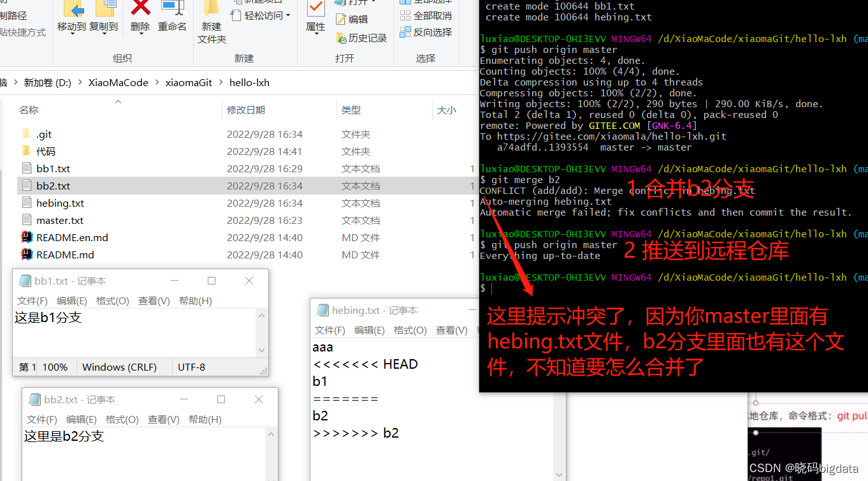Click the Notepad icon in hebing.txt title bar
The width and height of the screenshot is (868, 481).
pos(322,310)
